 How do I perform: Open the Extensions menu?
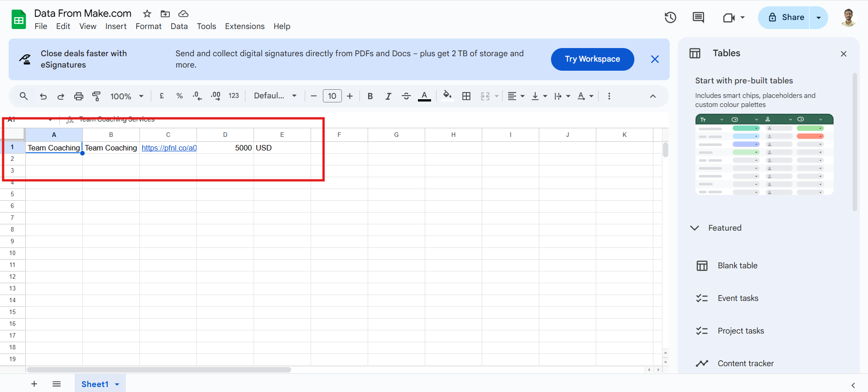coord(245,26)
